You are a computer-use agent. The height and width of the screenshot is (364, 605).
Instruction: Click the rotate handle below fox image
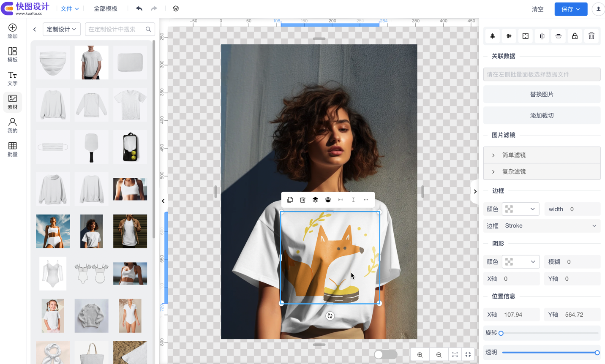pyautogui.click(x=330, y=316)
